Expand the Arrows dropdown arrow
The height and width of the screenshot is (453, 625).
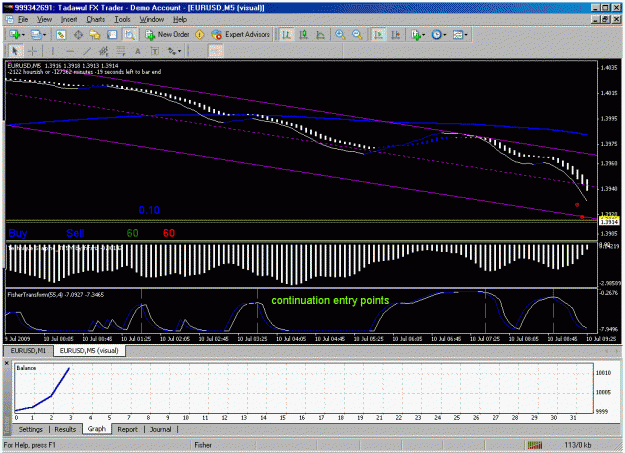[x=180, y=51]
